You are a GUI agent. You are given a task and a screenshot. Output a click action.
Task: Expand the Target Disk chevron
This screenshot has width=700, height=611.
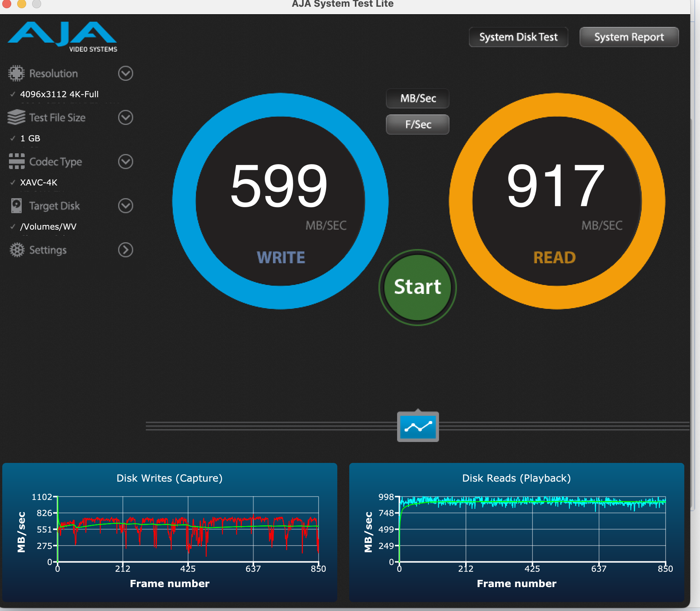click(126, 206)
